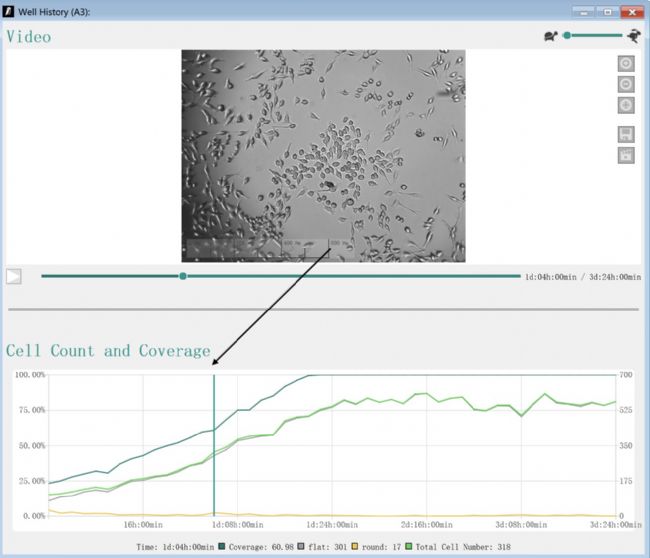Click the video timeline position handle
650x558 pixels.
183,276
